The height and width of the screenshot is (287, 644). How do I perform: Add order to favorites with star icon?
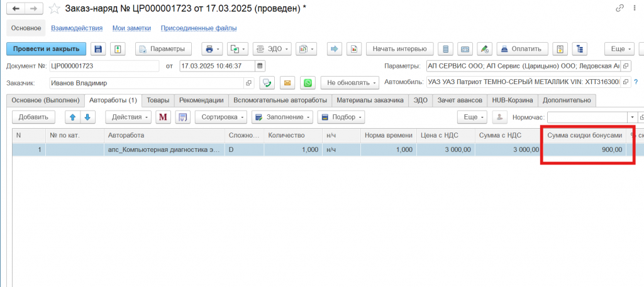pyautogui.click(x=55, y=9)
